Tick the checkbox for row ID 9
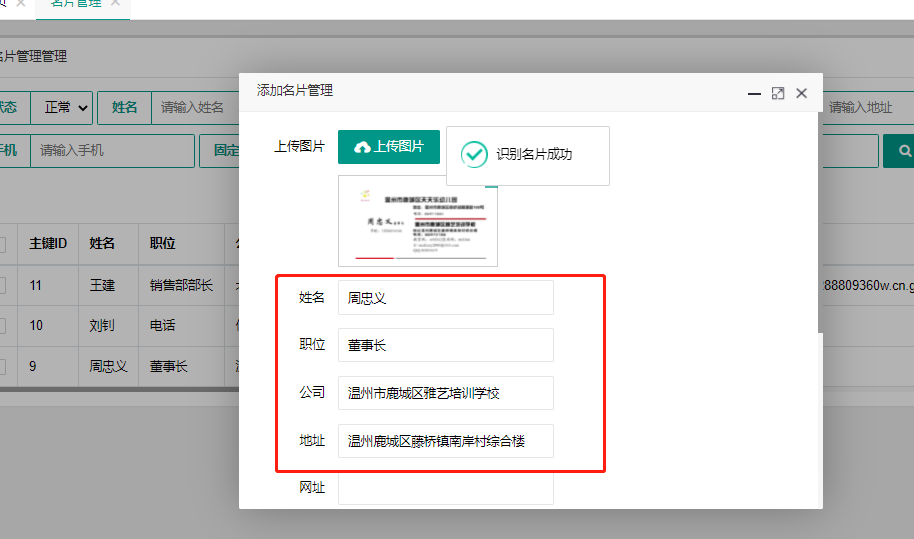914x539 pixels. click(2, 366)
